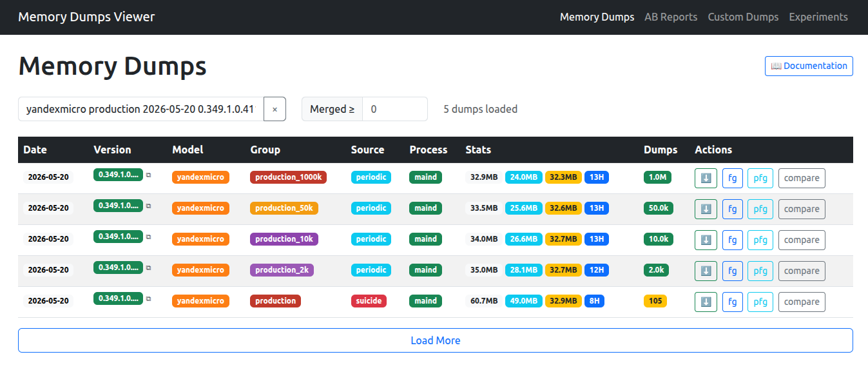The height and width of the screenshot is (370, 868).
Task: Go to Custom Dumps page
Action: (x=743, y=17)
